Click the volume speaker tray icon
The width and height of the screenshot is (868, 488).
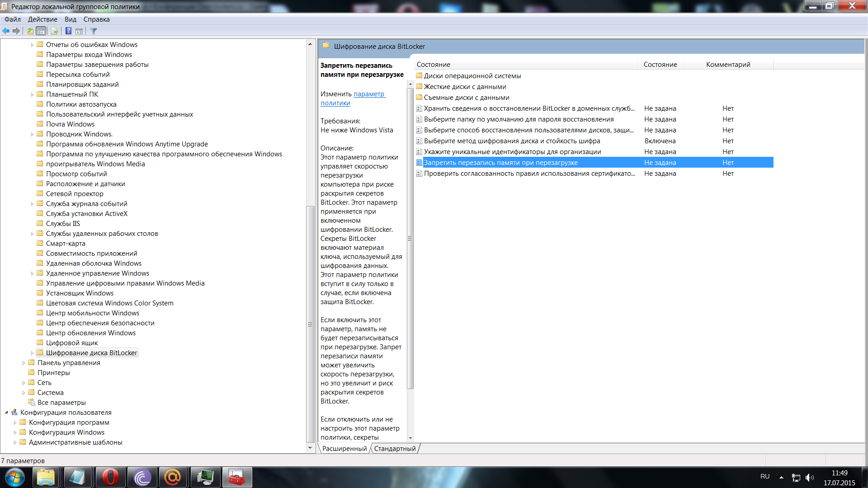pos(809,478)
